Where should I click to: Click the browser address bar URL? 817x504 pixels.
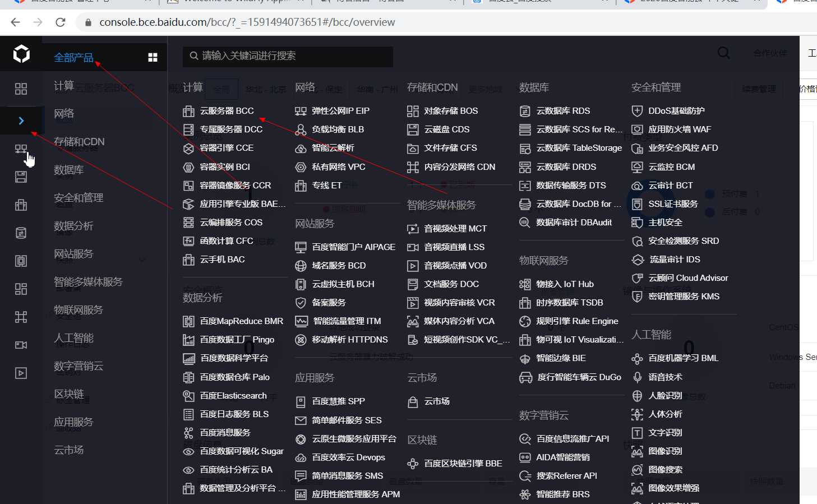pyautogui.click(x=247, y=22)
